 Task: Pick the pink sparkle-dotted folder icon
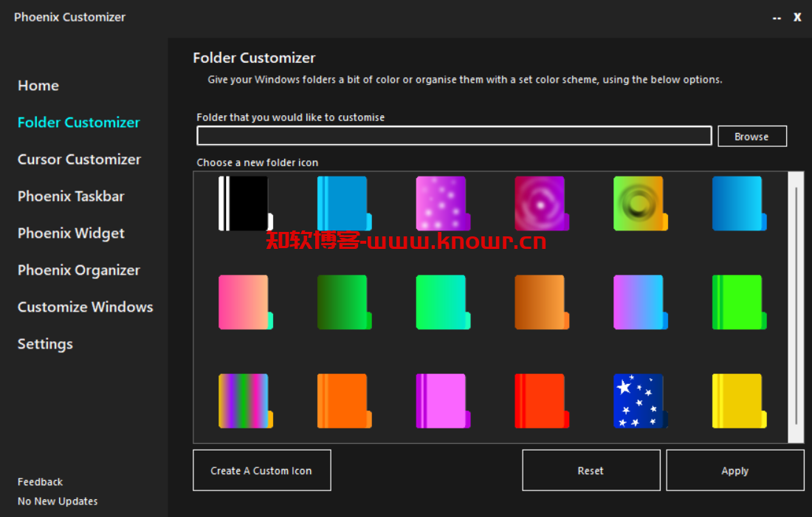pyautogui.click(x=444, y=204)
